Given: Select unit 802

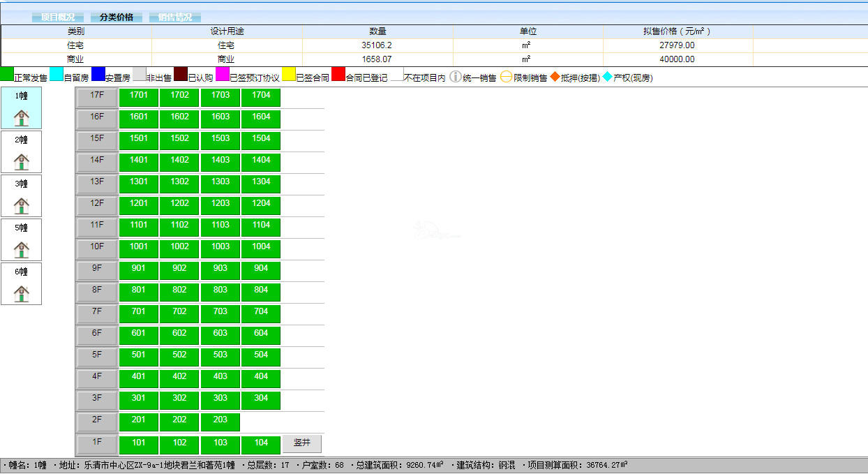Looking at the screenshot, I should pos(179,292).
